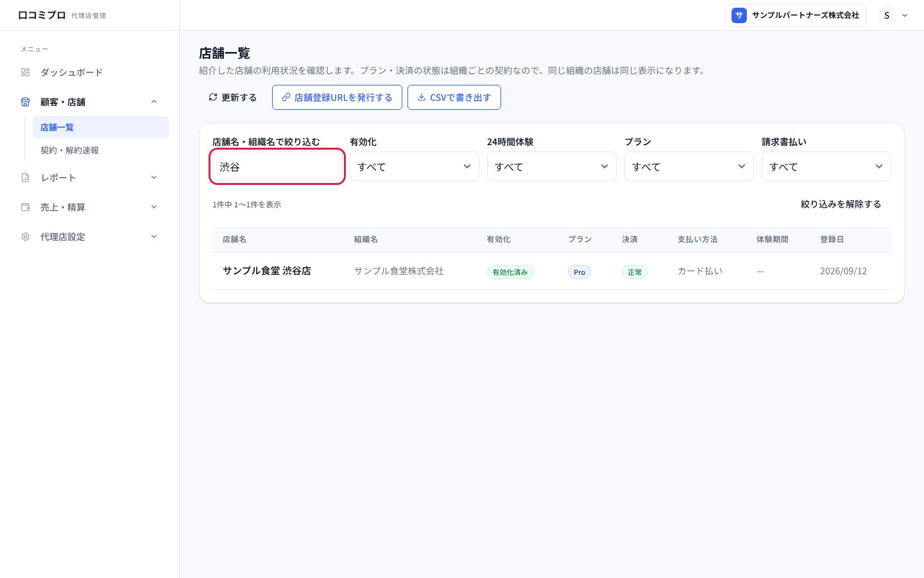Click the blue サ company badge icon
Image resolution: width=924 pixels, height=578 pixels.
click(x=739, y=15)
